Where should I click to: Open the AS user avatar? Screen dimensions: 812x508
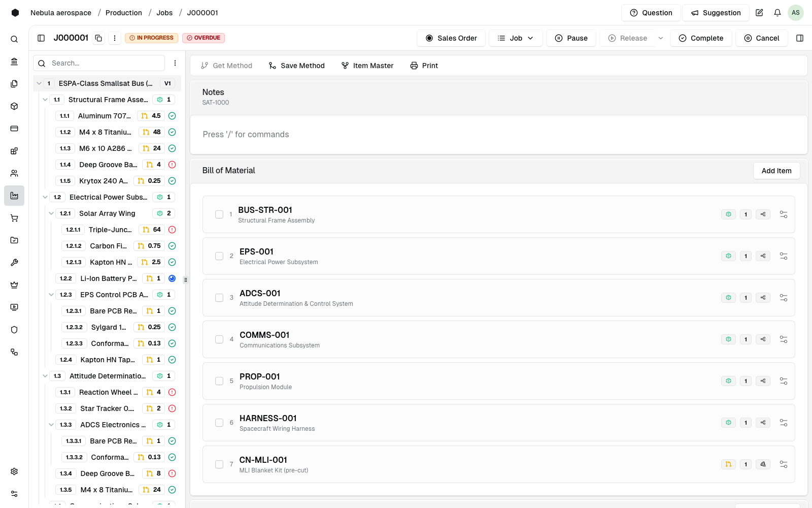click(x=795, y=13)
